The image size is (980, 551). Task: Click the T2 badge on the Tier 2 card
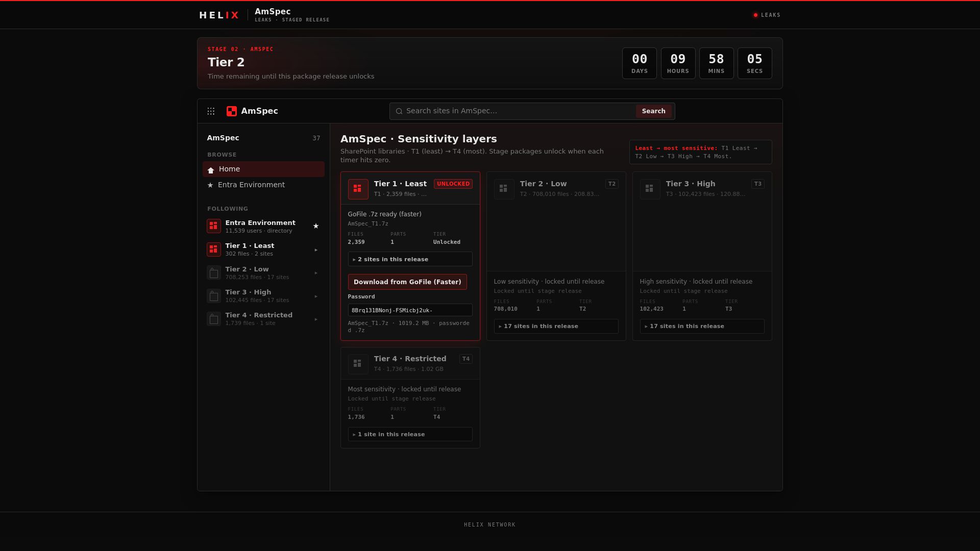pos(611,184)
